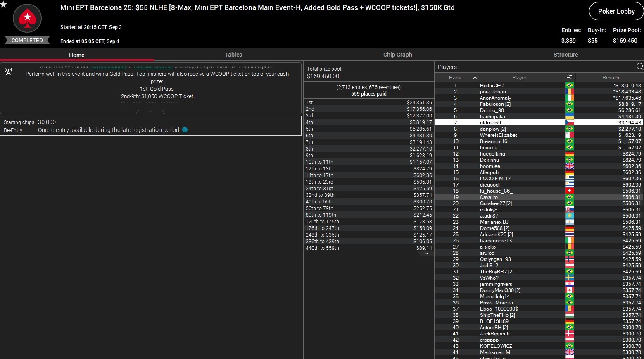Collapse the tournament description panel
644x359 pixels.
click(150, 112)
